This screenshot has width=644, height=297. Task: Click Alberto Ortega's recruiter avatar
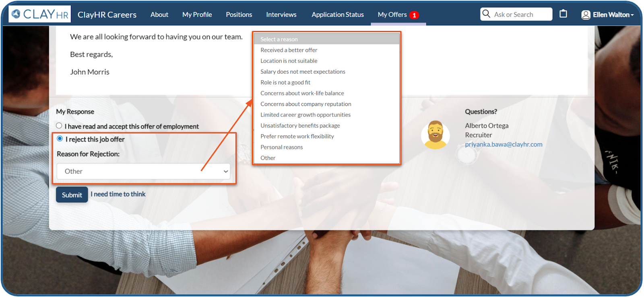click(435, 135)
